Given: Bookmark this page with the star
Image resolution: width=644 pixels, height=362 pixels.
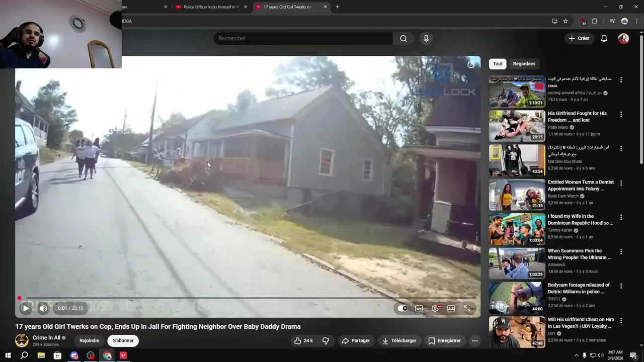Looking at the screenshot, I should (x=566, y=21).
